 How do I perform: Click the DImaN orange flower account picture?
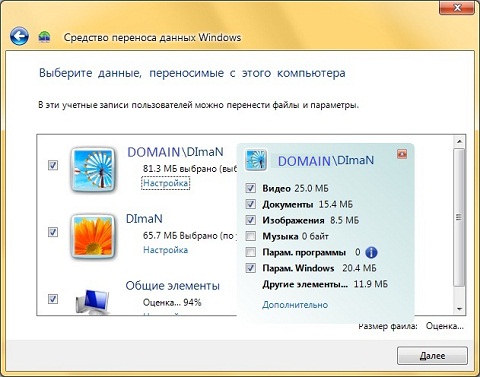coord(94,236)
